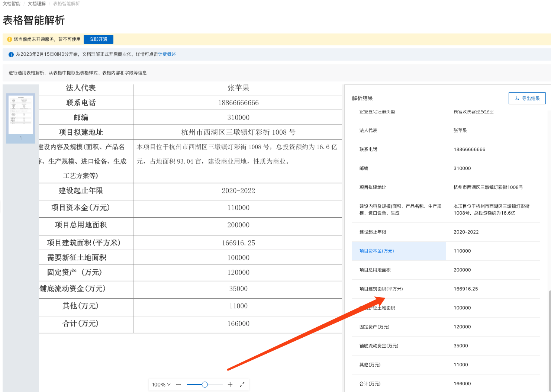
Task: Click 导出结果 export button
Action: coord(527,98)
